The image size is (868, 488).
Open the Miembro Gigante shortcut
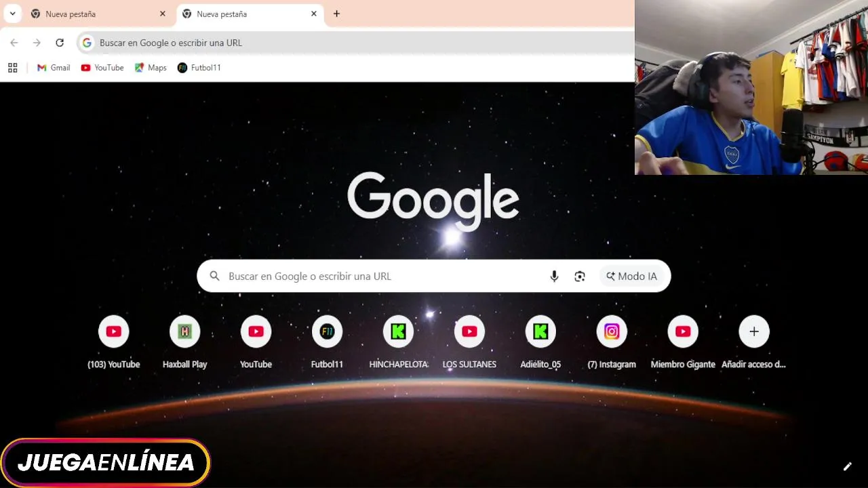point(683,342)
